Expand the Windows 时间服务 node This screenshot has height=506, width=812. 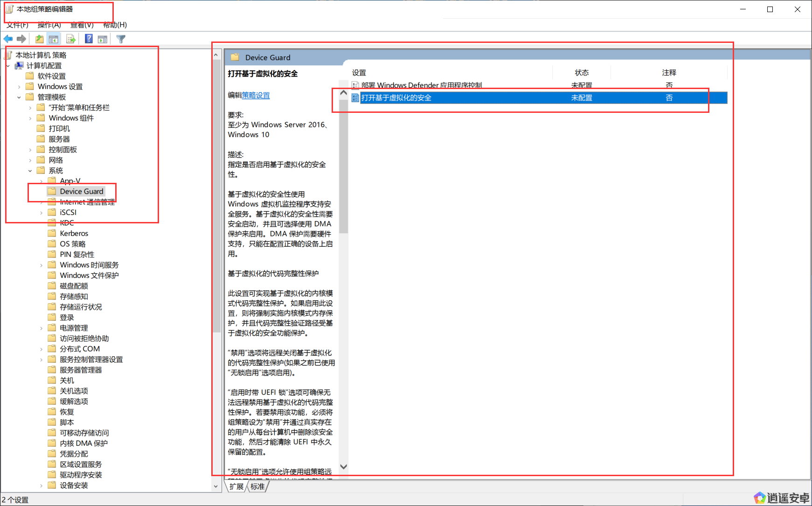tap(42, 265)
